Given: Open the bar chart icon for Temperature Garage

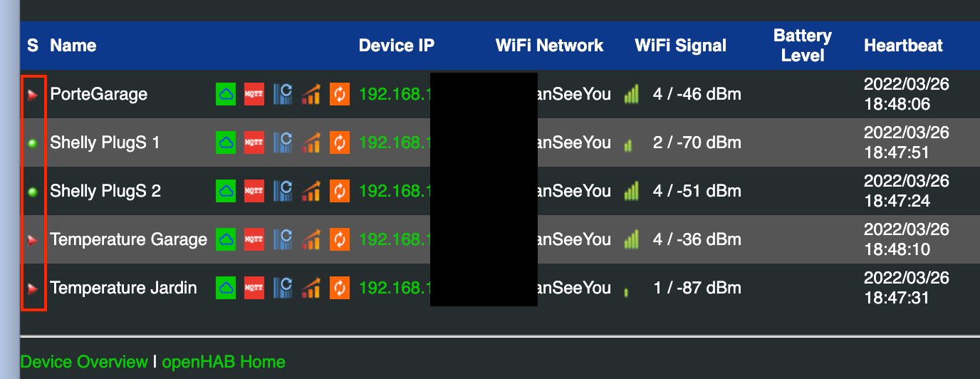Looking at the screenshot, I should [311, 239].
